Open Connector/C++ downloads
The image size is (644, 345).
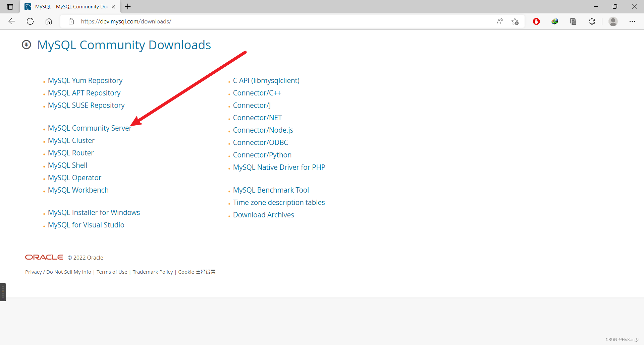coord(257,93)
